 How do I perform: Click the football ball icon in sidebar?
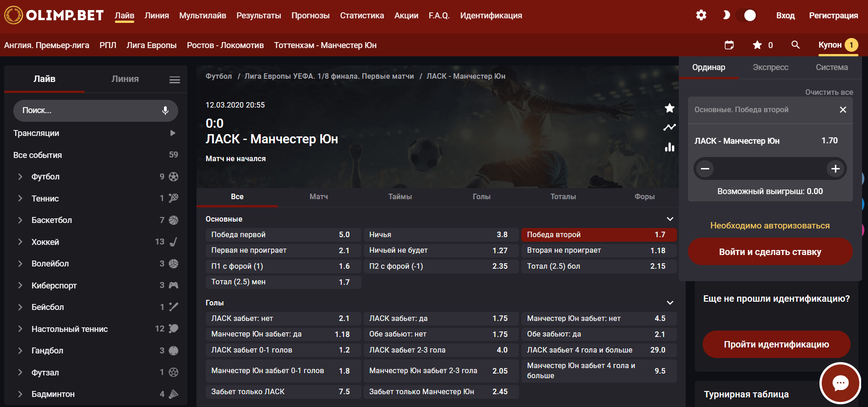coord(174,177)
